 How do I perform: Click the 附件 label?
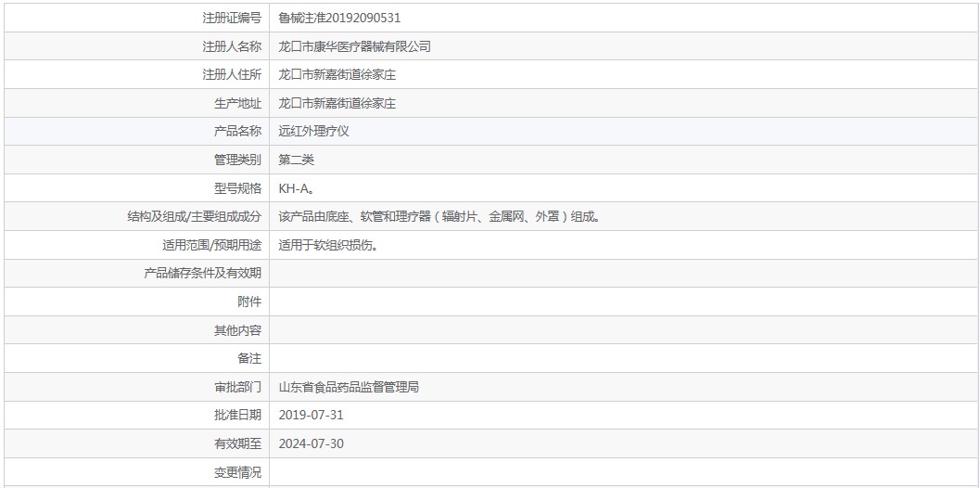[x=249, y=302]
